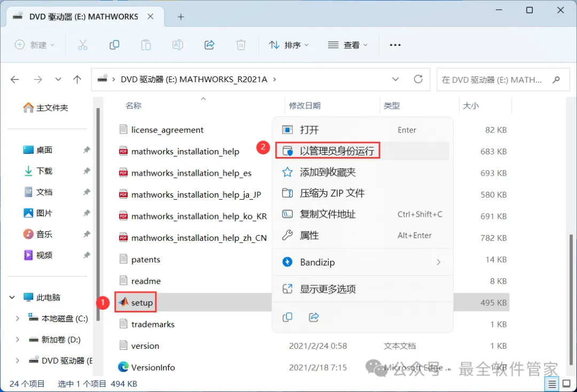Screen dimensions: 577x392
Task: Select the patents file
Action: click(x=140, y=260)
